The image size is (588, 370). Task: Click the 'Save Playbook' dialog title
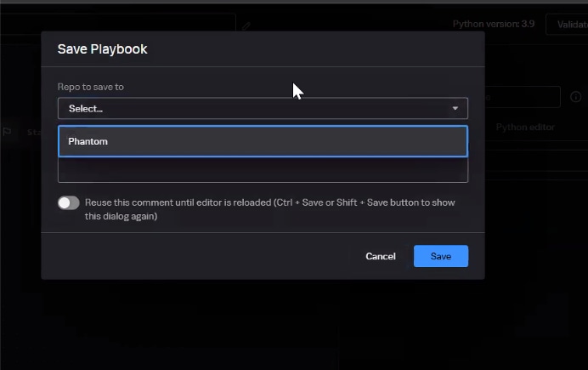pyautogui.click(x=102, y=49)
